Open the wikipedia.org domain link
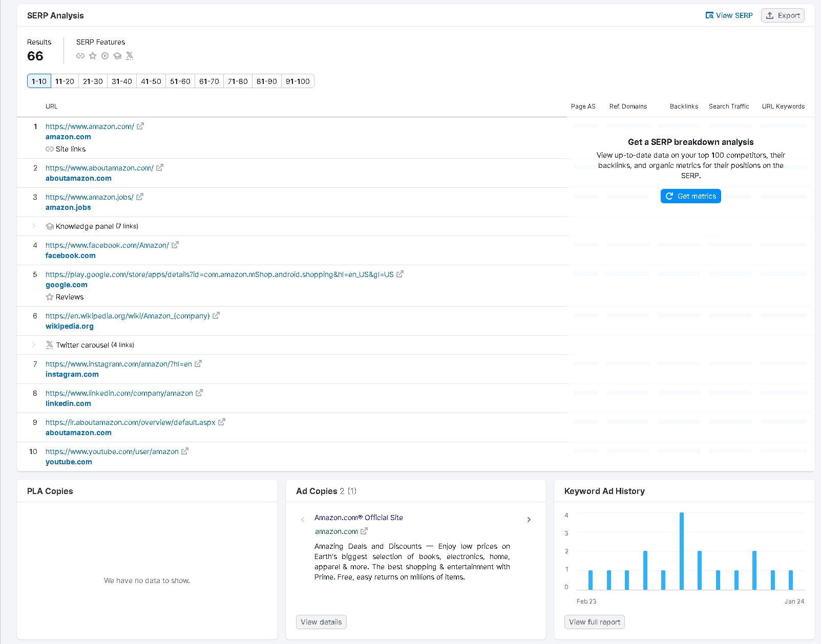 pos(70,326)
